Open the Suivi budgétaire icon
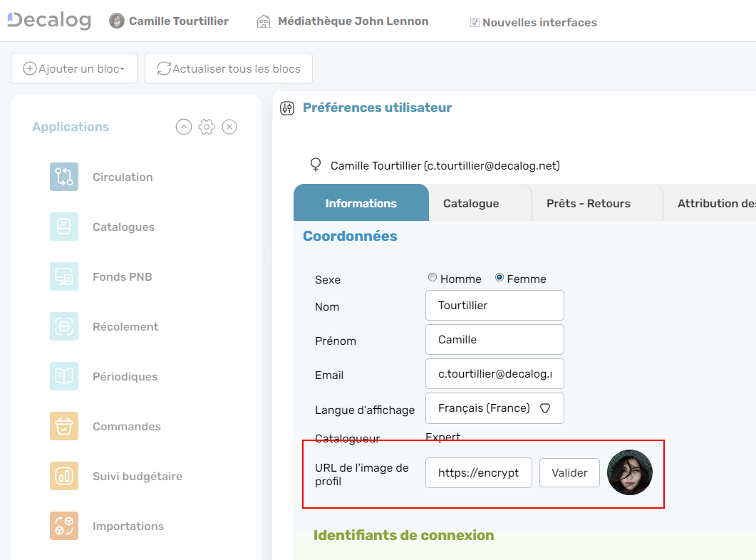 point(63,476)
